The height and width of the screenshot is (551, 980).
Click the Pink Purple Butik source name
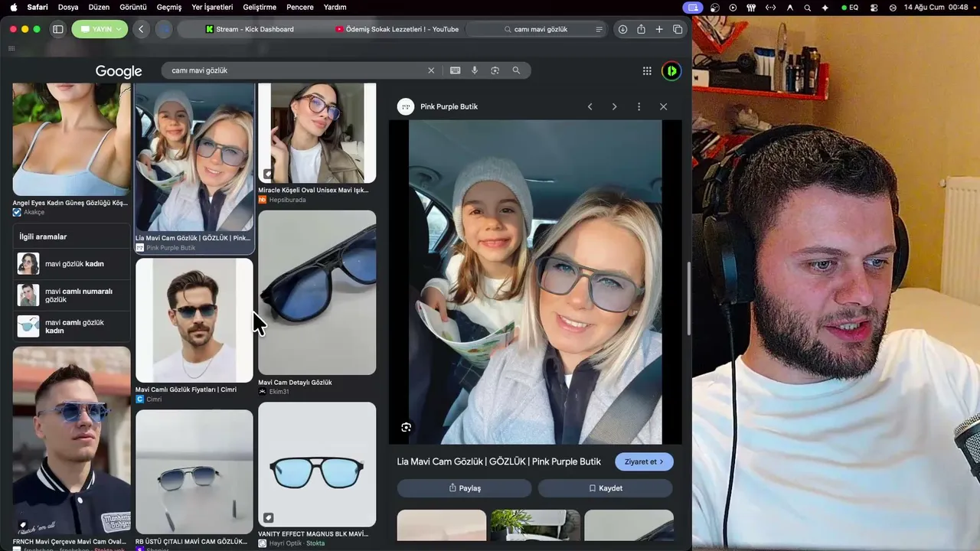click(449, 106)
